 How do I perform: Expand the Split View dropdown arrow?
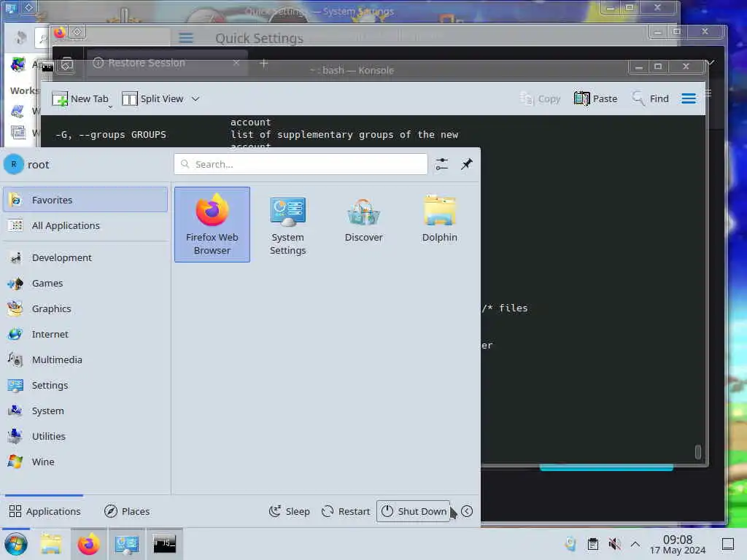(x=196, y=99)
